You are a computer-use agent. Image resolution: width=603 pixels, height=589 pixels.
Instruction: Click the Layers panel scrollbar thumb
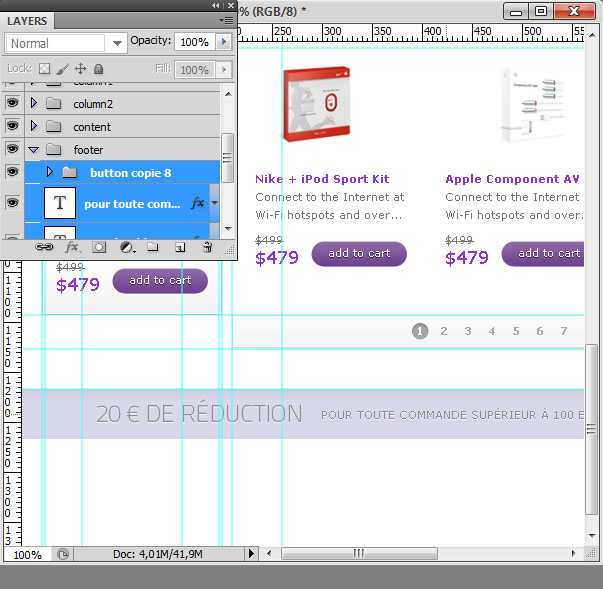(x=228, y=158)
